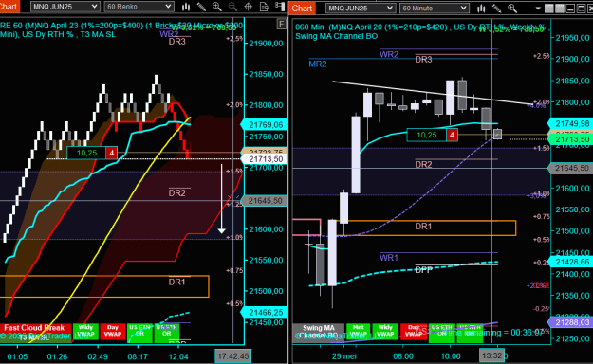Click 08:17 time label on Renko axis
The image size is (593, 364).
pyautogui.click(x=138, y=356)
